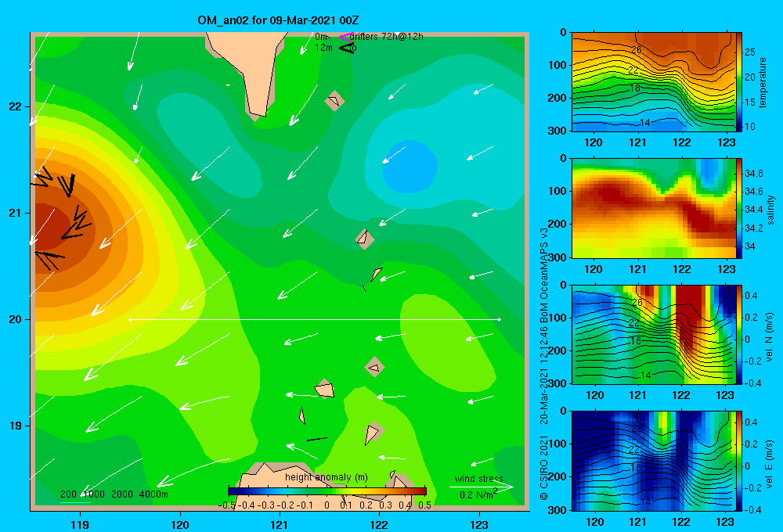Click the height anomaly color bar

pyautogui.click(x=327, y=491)
